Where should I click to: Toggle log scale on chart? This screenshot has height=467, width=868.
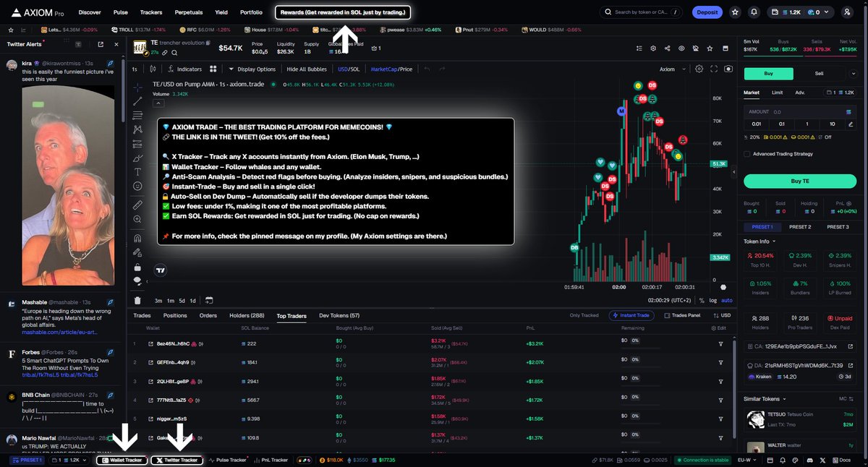(x=714, y=300)
